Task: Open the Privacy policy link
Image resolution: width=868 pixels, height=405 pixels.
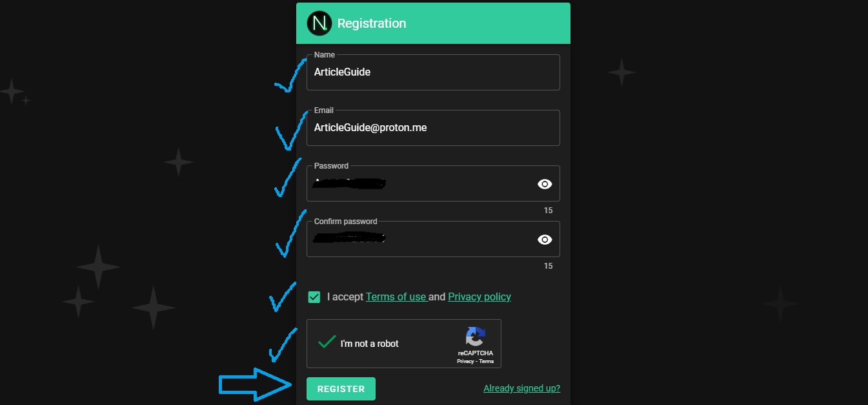Action: pyautogui.click(x=479, y=297)
